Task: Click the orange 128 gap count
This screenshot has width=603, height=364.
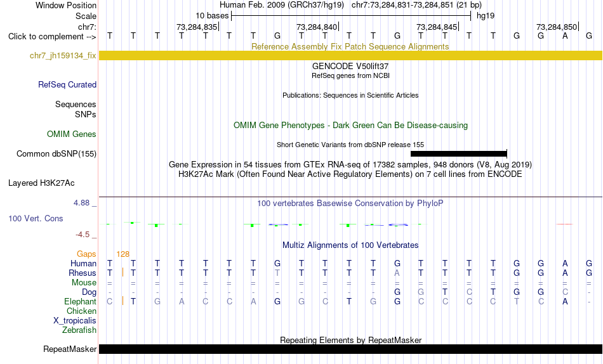Action: coord(123,254)
